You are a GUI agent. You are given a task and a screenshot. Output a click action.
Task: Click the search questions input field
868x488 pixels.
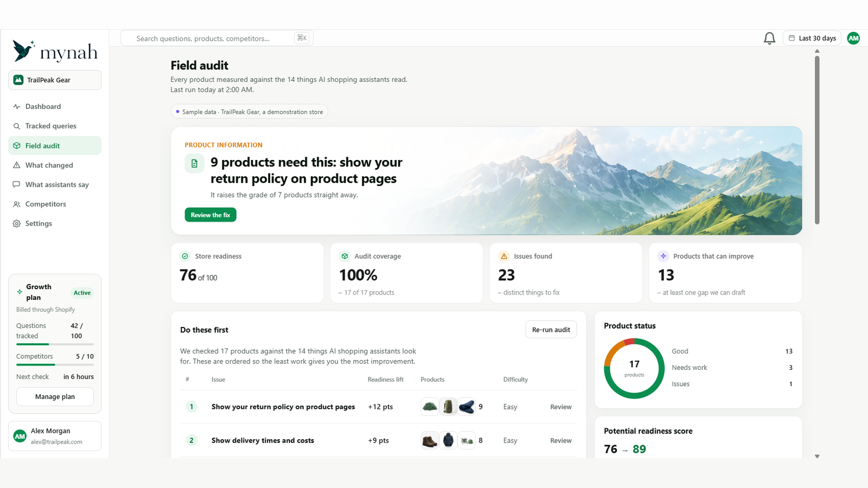216,38
